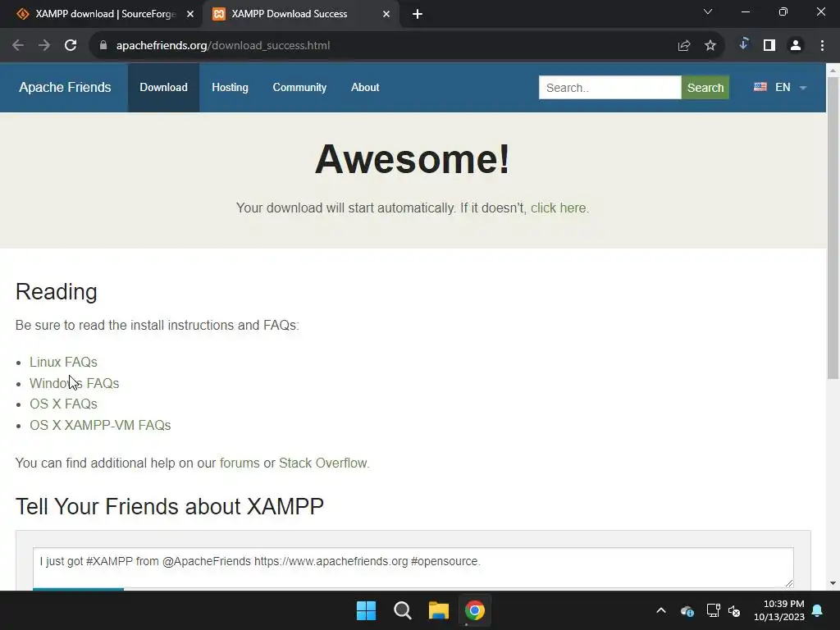
Task: Click the page vertical scrollbar thumb
Action: (833, 228)
